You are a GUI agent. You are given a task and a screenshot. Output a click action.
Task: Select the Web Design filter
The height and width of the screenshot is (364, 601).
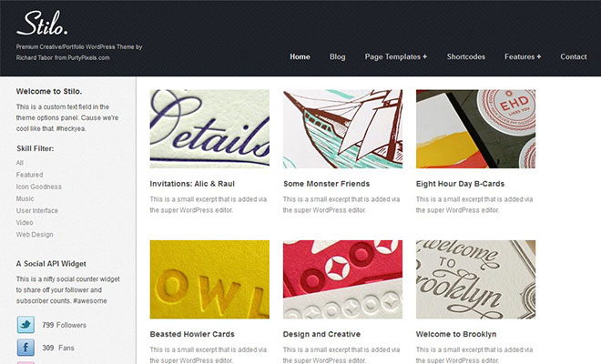(x=36, y=234)
